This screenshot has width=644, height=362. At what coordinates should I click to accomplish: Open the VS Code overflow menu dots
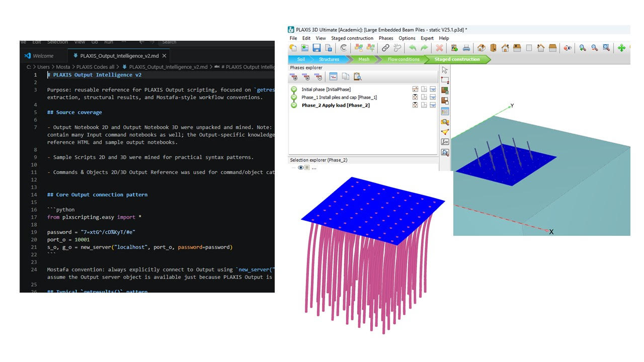click(124, 42)
